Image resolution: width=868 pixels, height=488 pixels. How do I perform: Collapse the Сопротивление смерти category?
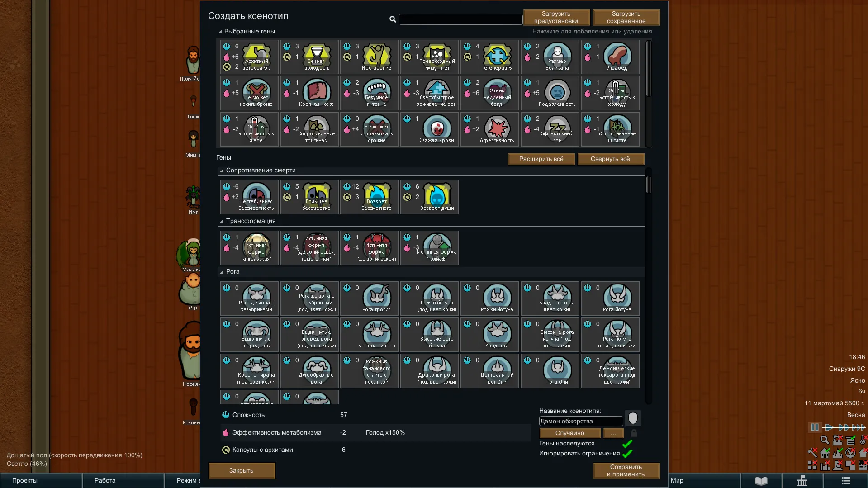(x=222, y=171)
